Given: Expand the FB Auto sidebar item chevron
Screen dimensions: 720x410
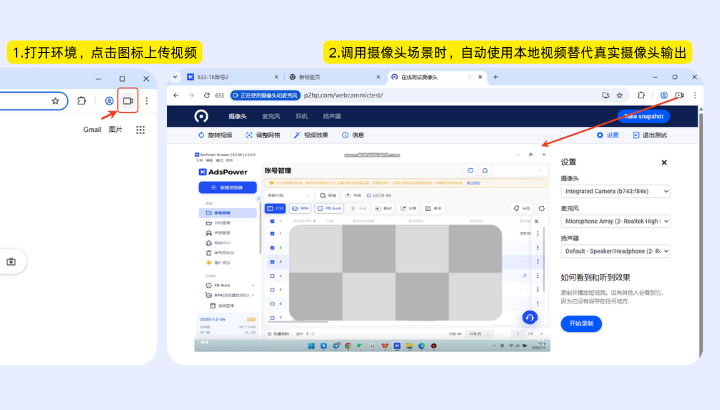Looking at the screenshot, I should (x=253, y=285).
